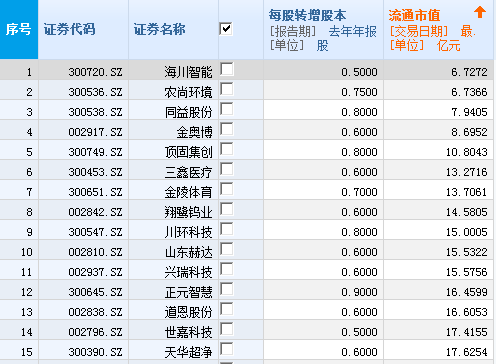Tick the checkbox next to 正元智慧
Screen dimensions: 496x364
[227, 289]
